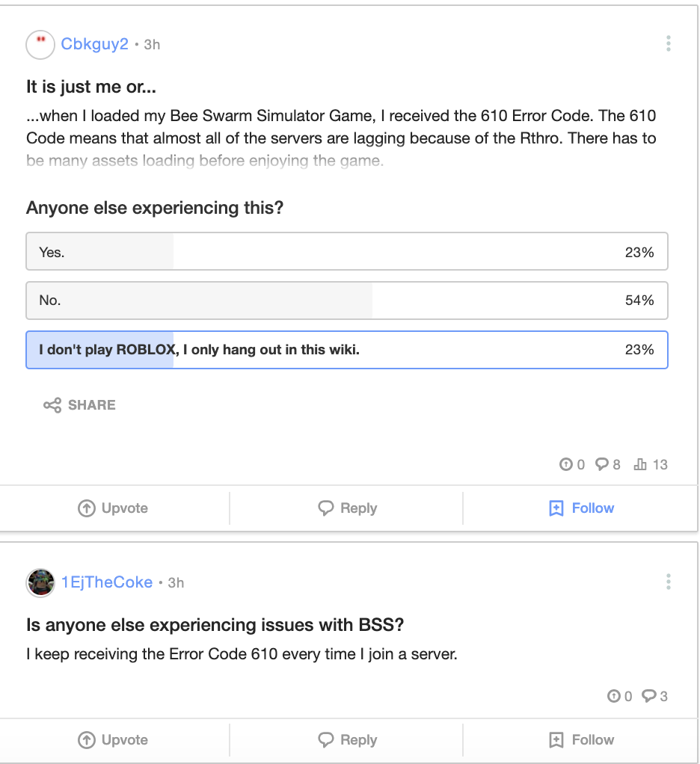The image size is (700, 764).
Task: Click the upvote count icon on Cbkguy2's post
Action: [x=566, y=465]
